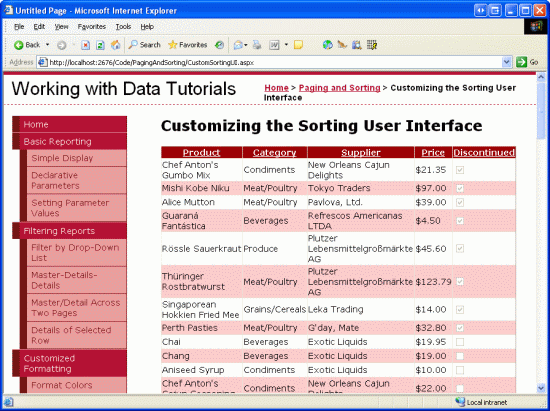Click the Back arrow icon
The width and height of the screenshot is (550, 411).
(19, 45)
